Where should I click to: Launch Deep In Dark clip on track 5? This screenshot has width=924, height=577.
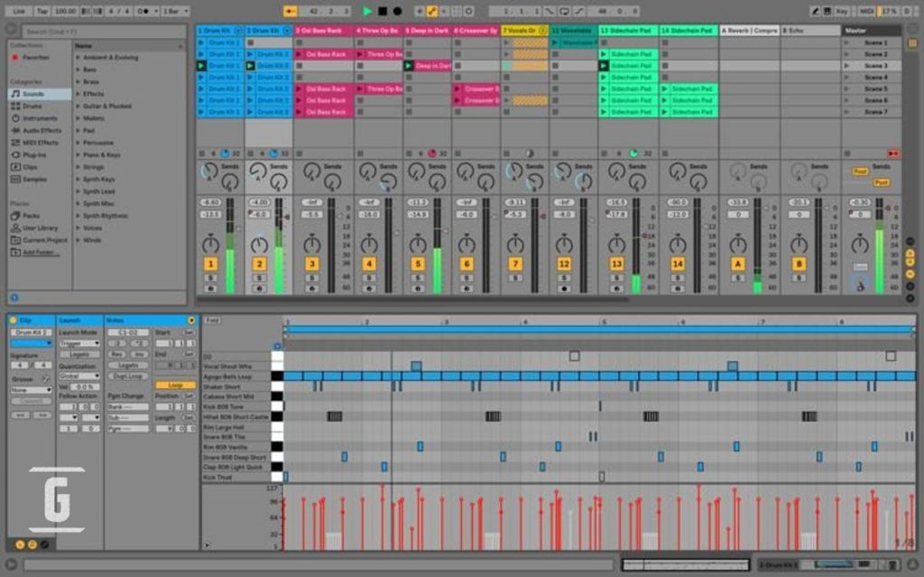tap(409, 66)
